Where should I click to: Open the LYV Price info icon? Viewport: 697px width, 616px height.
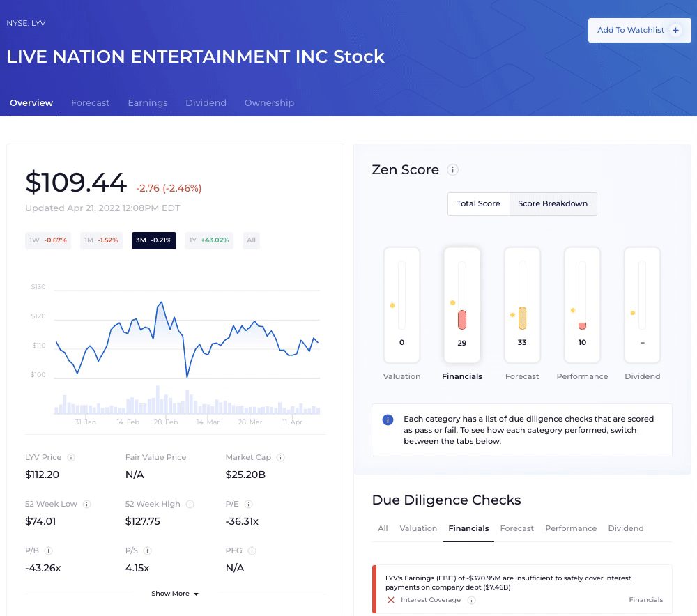tap(71, 457)
